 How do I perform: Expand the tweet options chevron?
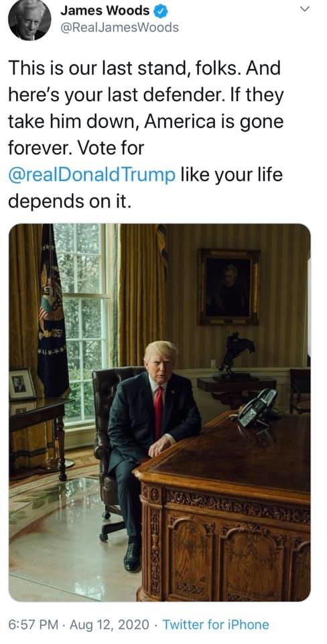click(x=304, y=9)
